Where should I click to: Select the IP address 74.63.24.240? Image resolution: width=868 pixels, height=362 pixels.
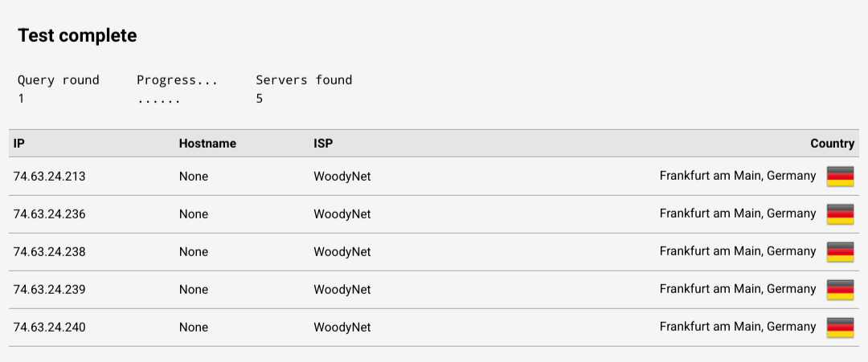(49, 327)
